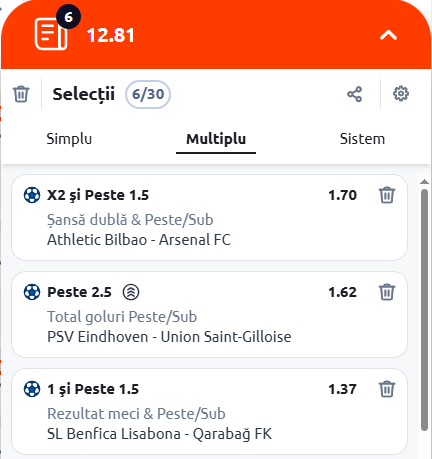Collapse the bet slip with the chevron
The width and height of the screenshot is (432, 459).
(388, 35)
